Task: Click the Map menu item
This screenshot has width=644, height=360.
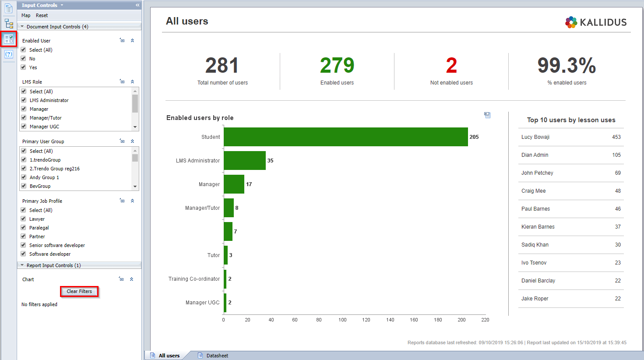Action: 26,15
